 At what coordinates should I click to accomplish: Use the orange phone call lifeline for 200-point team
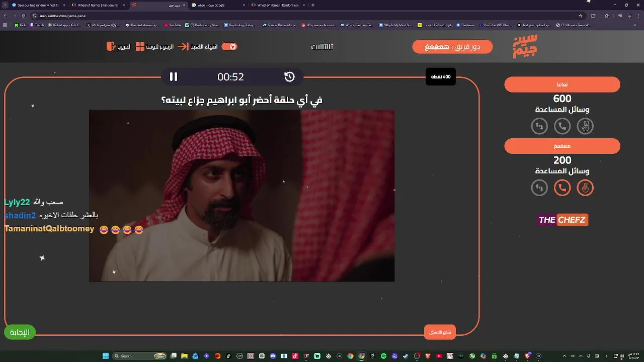pos(562,188)
